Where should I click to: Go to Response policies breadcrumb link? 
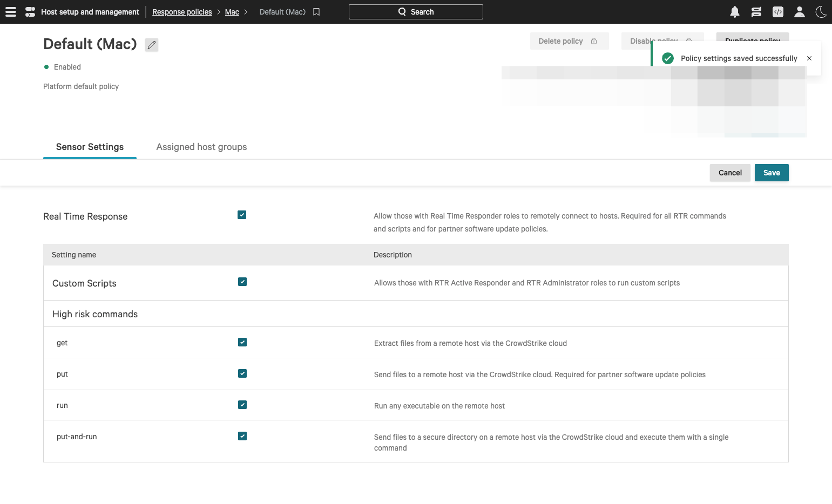click(x=182, y=12)
